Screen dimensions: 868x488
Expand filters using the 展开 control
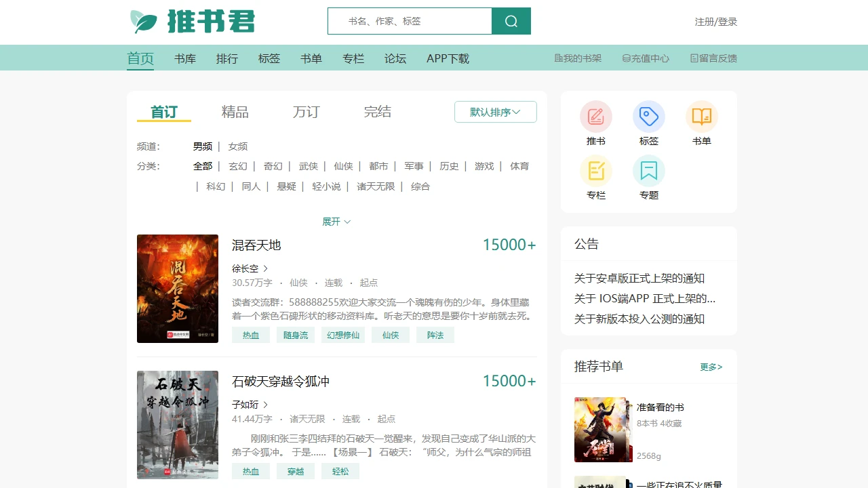[336, 221]
